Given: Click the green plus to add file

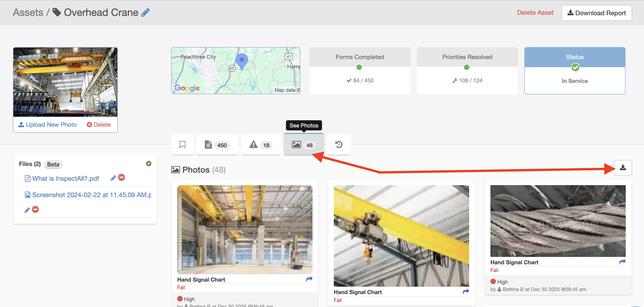Looking at the screenshot, I should point(149,164).
